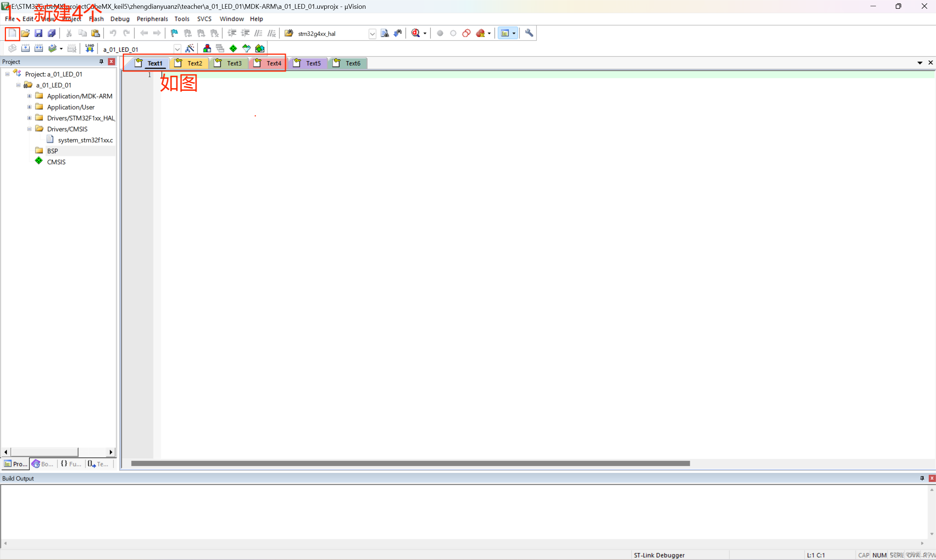Image resolution: width=936 pixels, height=560 pixels.
Task: Switch to the Books panel tab
Action: point(42,464)
